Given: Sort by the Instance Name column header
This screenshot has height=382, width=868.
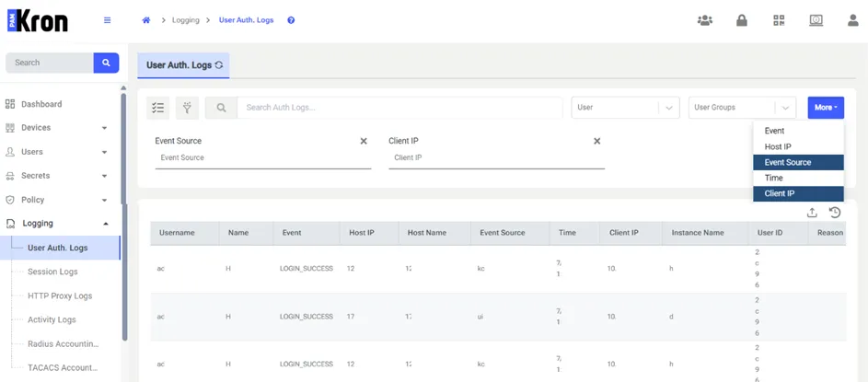Looking at the screenshot, I should point(705,233).
